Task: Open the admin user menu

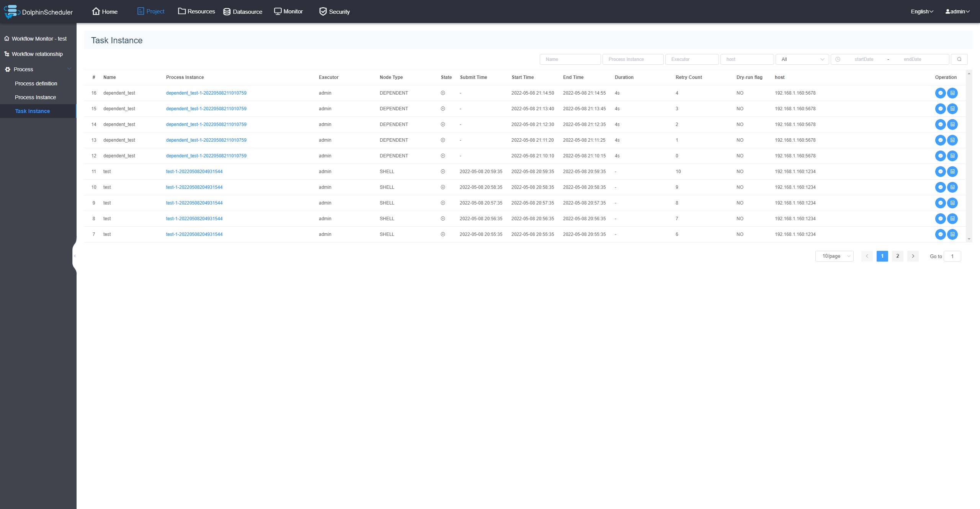Action: (957, 11)
